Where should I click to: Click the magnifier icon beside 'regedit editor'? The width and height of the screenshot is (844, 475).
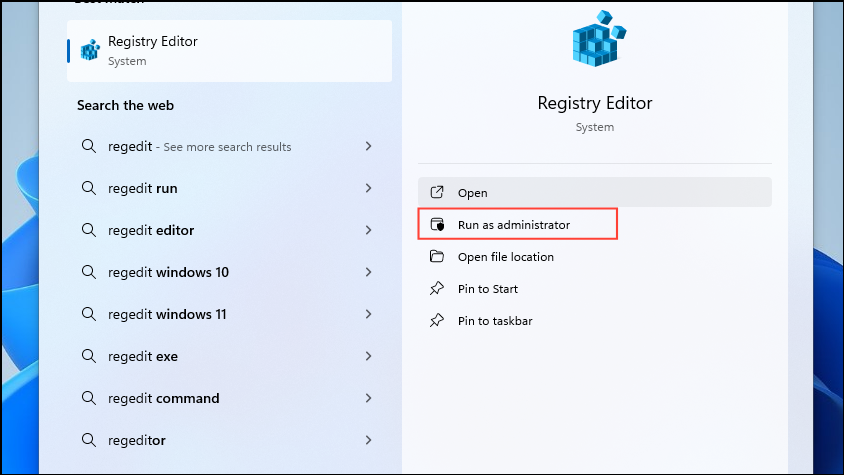point(89,230)
